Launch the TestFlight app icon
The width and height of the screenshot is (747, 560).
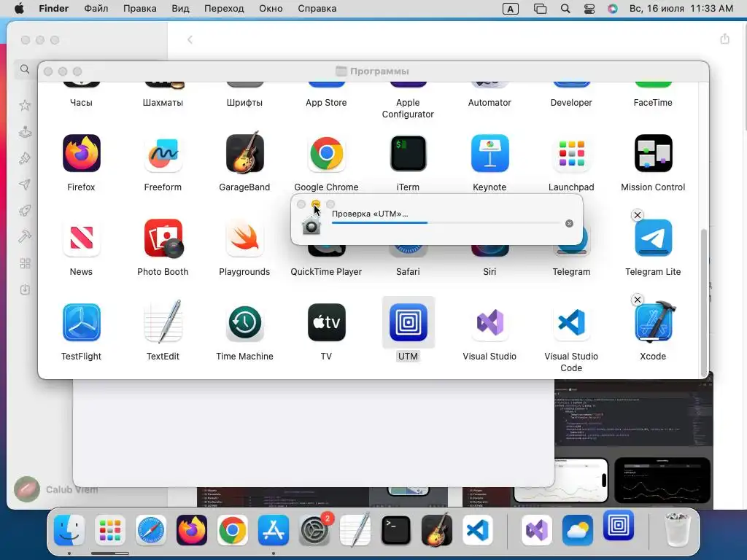81,322
